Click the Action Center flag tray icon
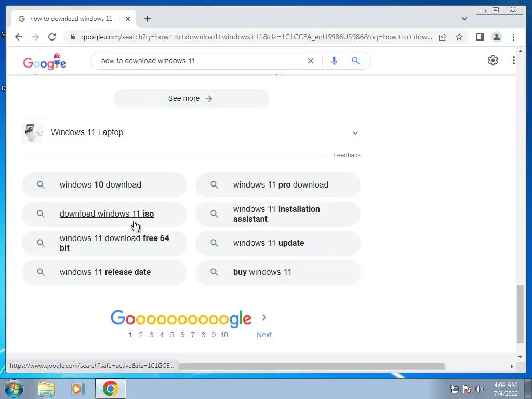The height and width of the screenshot is (399, 532). click(x=467, y=389)
